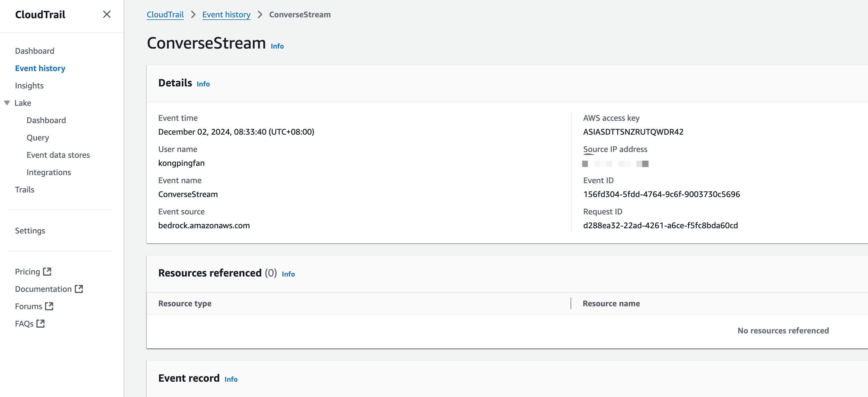
Task: Select the AWS access key value ASIASDTTSNZRUTQWDR42
Action: coord(633,132)
